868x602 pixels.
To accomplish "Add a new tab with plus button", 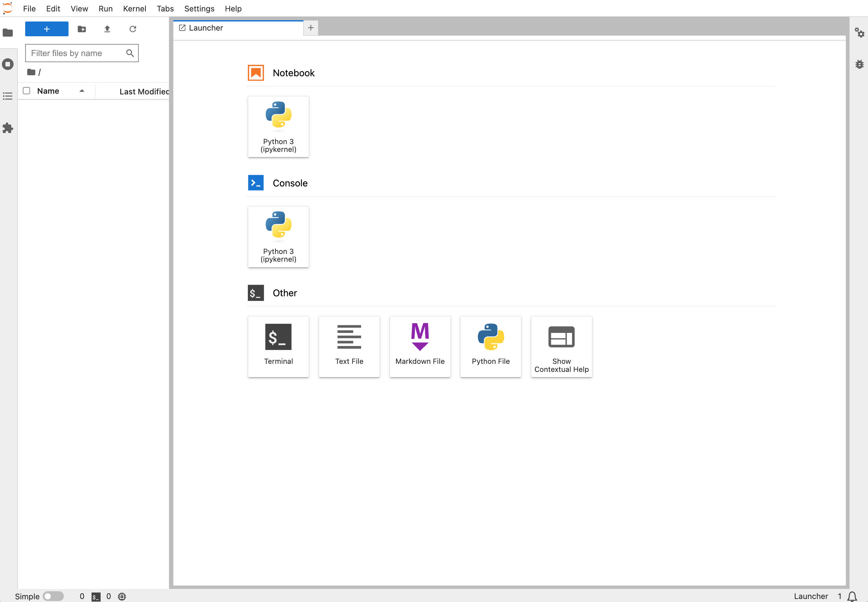I will pyautogui.click(x=311, y=28).
